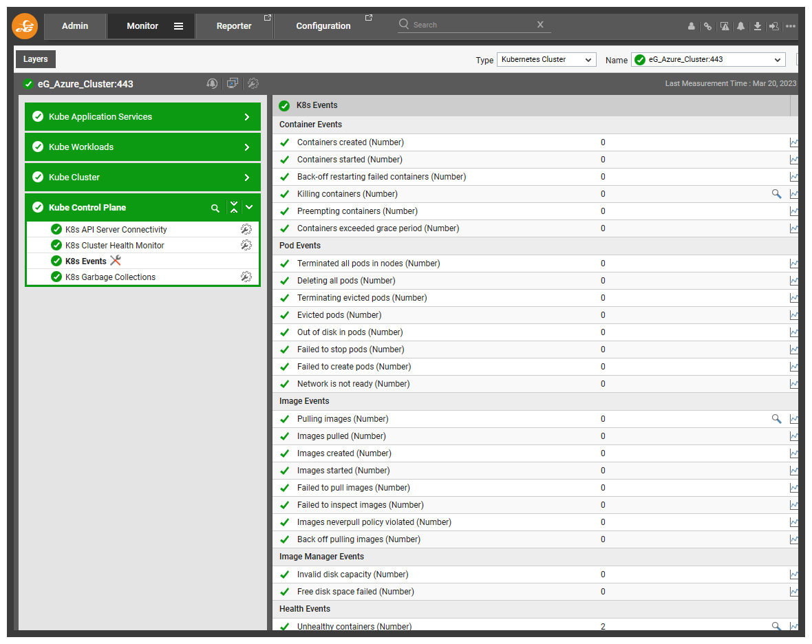This screenshot has width=812, height=644.
Task: Select K8s Garbage Collections test
Action: pyautogui.click(x=110, y=277)
